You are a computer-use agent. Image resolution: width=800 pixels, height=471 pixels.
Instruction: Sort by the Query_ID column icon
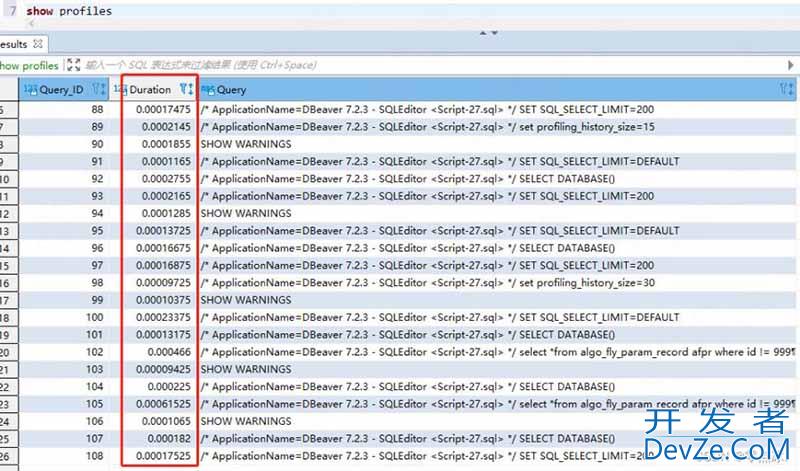click(99, 89)
